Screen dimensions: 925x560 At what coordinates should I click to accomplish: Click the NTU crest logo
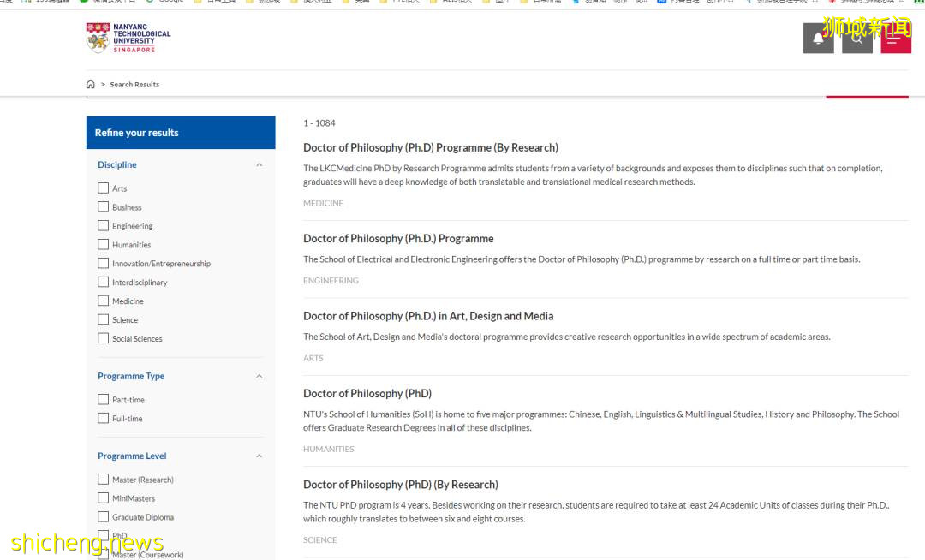click(98, 38)
